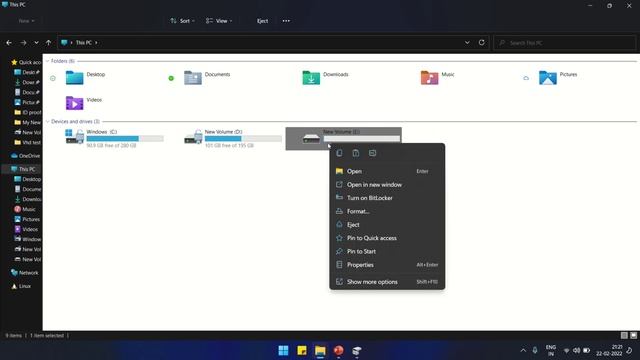Click the Refresh icon
Image resolution: width=640 pixels, height=360 pixels.
coord(482,42)
